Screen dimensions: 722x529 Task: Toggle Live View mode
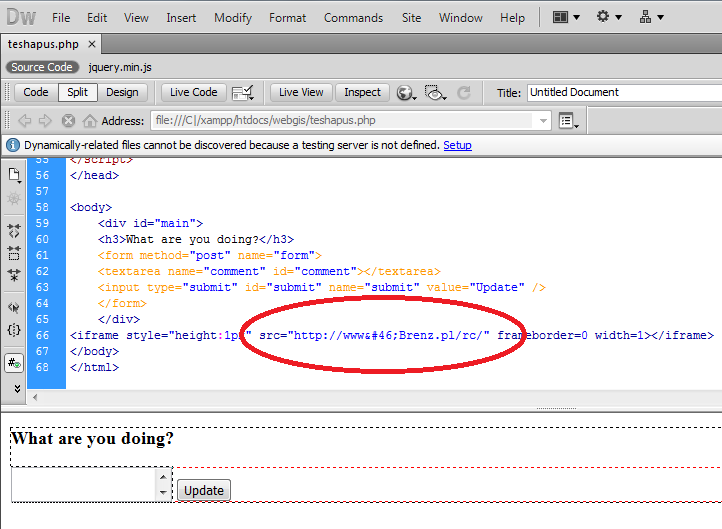(x=301, y=93)
